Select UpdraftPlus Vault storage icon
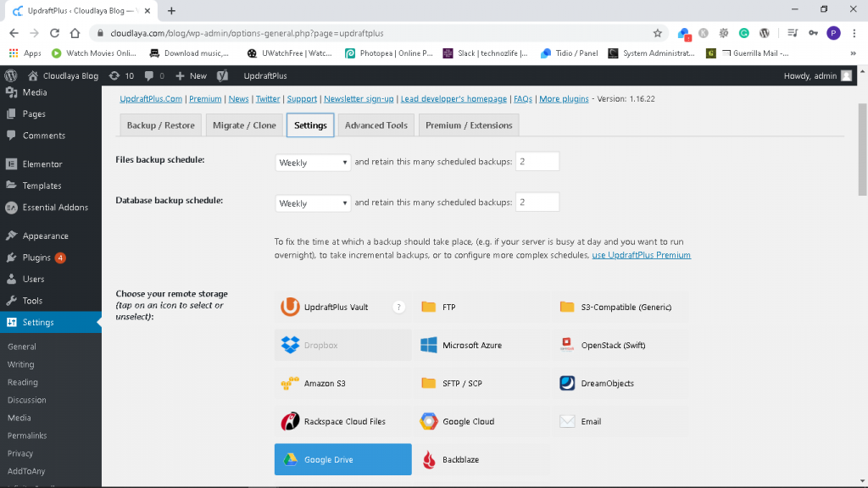 [x=290, y=307]
